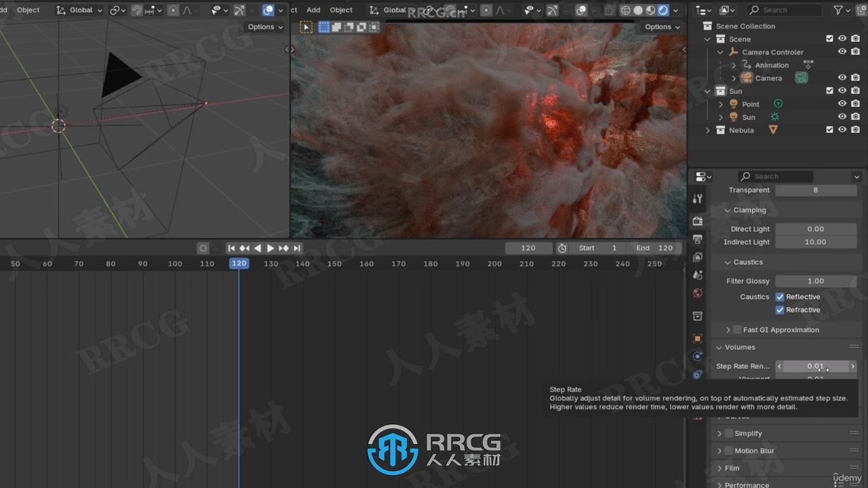Select the Scene Collection row
868x488 pixels.
point(745,26)
